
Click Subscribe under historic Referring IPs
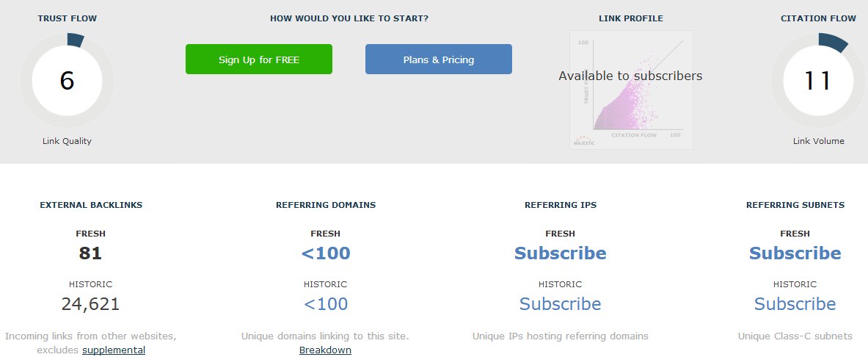pyautogui.click(x=561, y=304)
